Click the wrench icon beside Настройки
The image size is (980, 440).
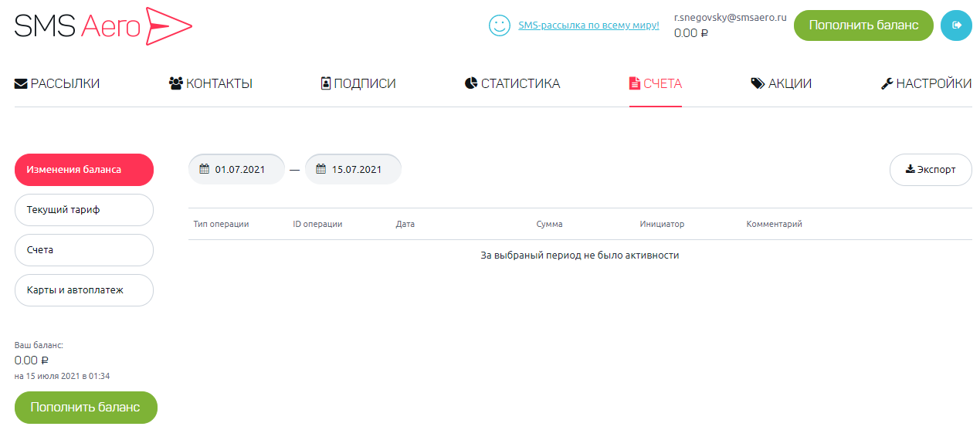887,83
